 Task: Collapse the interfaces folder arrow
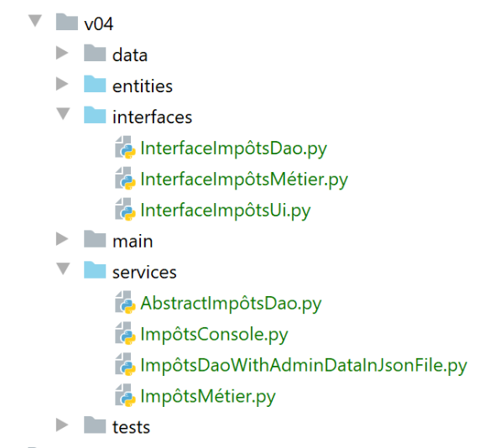63,114
